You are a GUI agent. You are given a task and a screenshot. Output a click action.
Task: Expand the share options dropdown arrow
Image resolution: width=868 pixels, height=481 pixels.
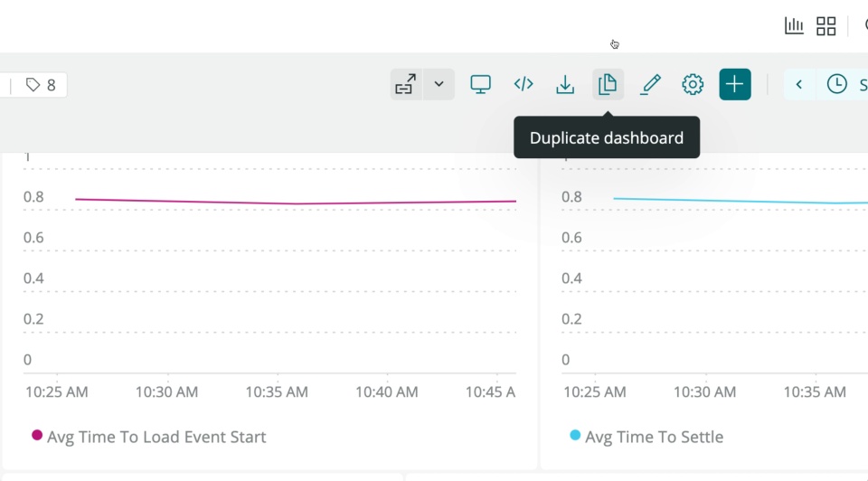point(439,85)
